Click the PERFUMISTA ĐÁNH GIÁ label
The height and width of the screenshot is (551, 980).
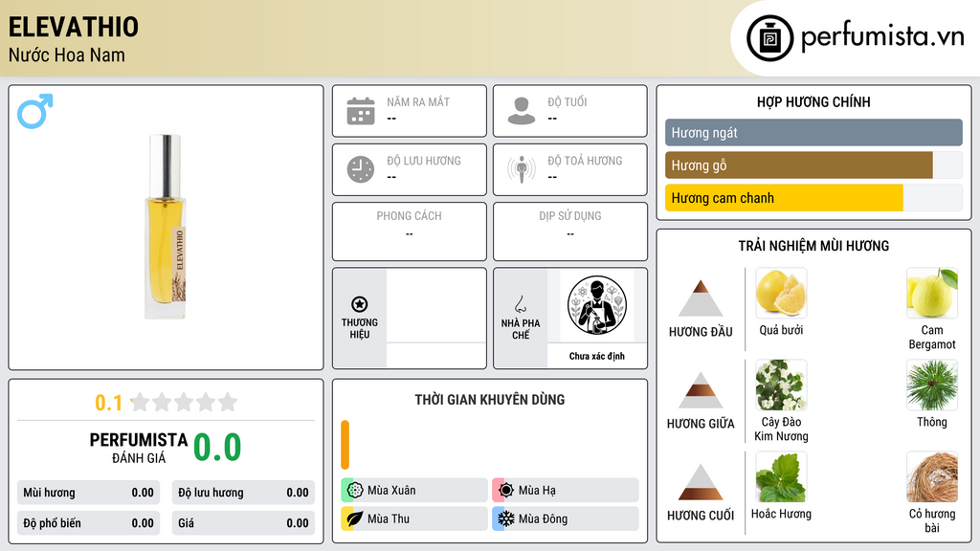click(139, 448)
